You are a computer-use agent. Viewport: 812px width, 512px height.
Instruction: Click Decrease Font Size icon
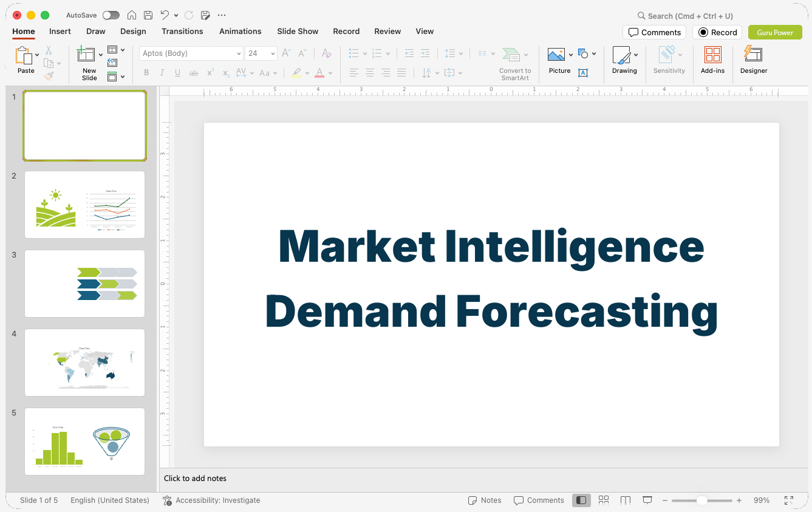pyautogui.click(x=302, y=53)
